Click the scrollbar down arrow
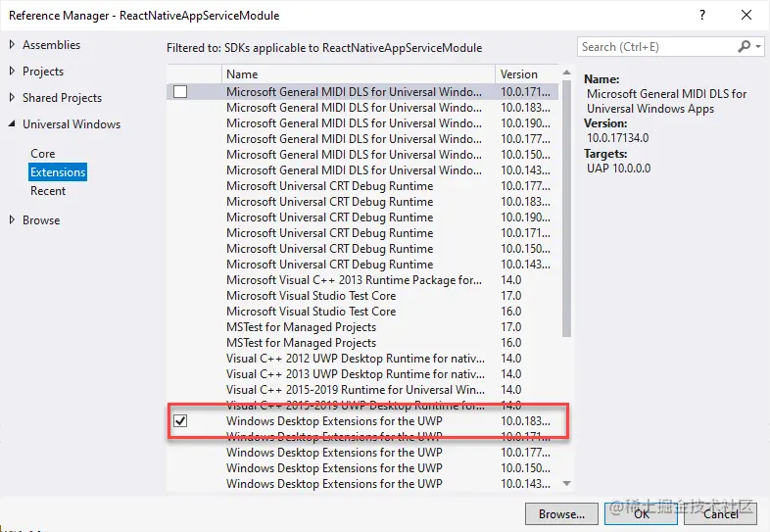Viewport: 770px width, 532px height. pos(566,483)
